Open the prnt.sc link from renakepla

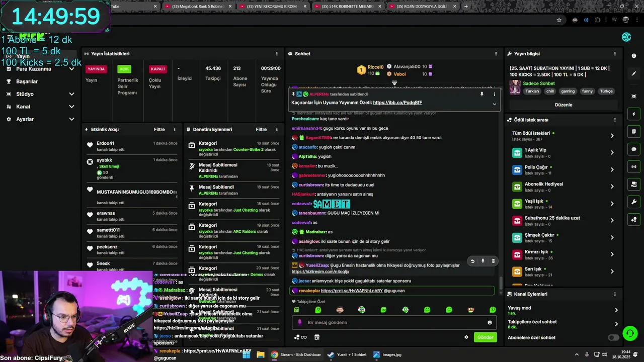pos(351,291)
